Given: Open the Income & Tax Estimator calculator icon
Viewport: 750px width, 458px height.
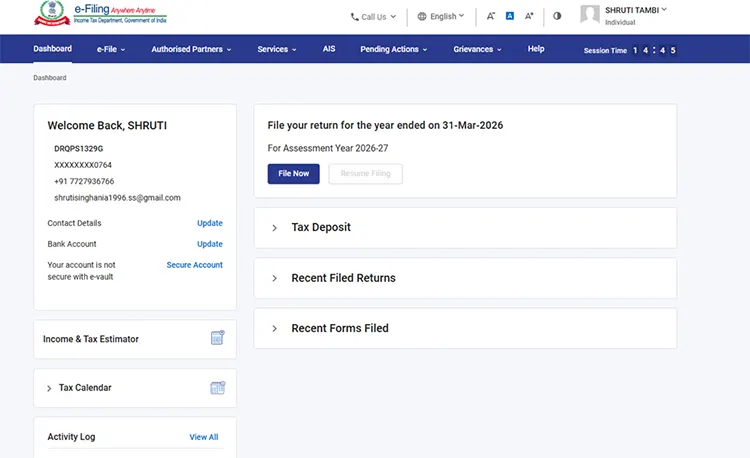Looking at the screenshot, I should pyautogui.click(x=218, y=338).
